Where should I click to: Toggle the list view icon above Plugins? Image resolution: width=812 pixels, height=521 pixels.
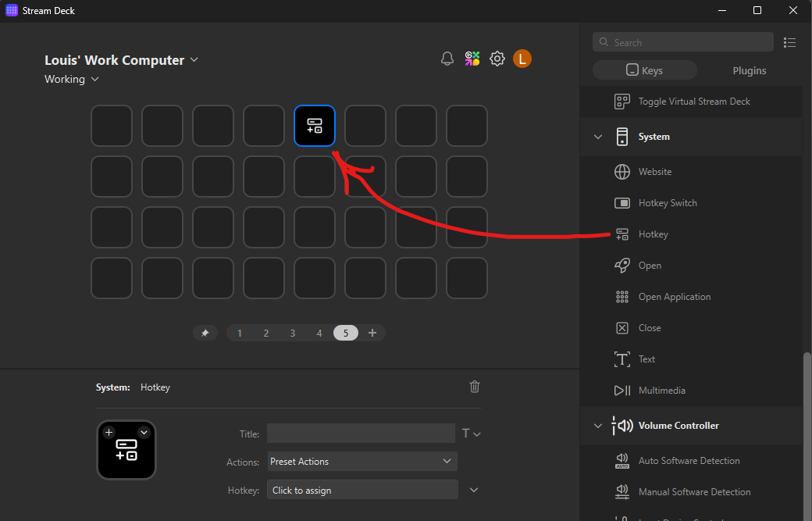coord(789,42)
